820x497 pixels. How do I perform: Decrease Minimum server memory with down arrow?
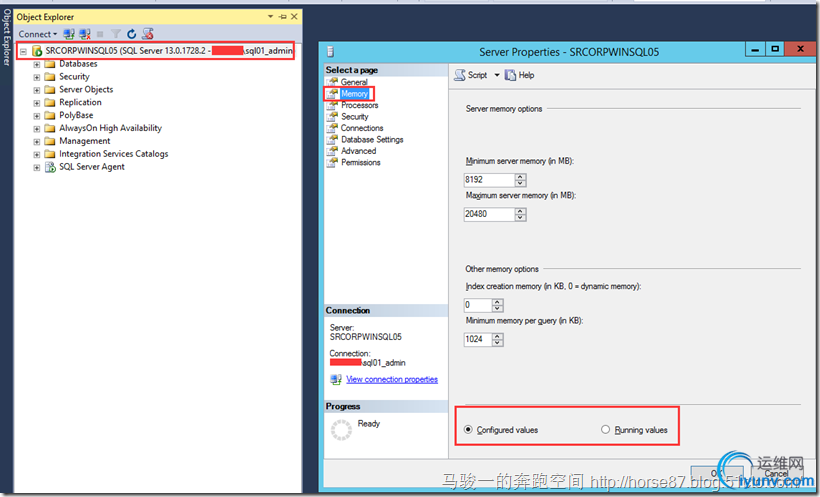520,183
